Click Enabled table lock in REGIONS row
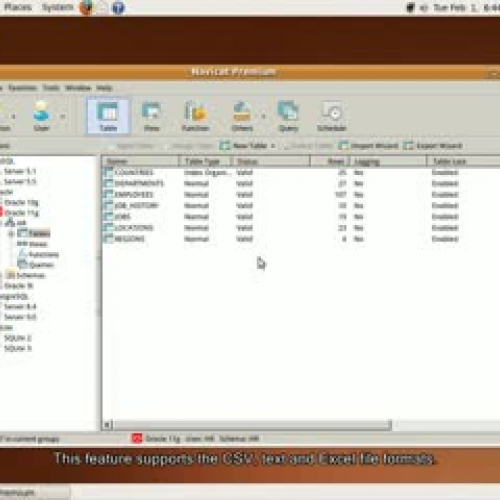The height and width of the screenshot is (500, 500). coord(445,239)
